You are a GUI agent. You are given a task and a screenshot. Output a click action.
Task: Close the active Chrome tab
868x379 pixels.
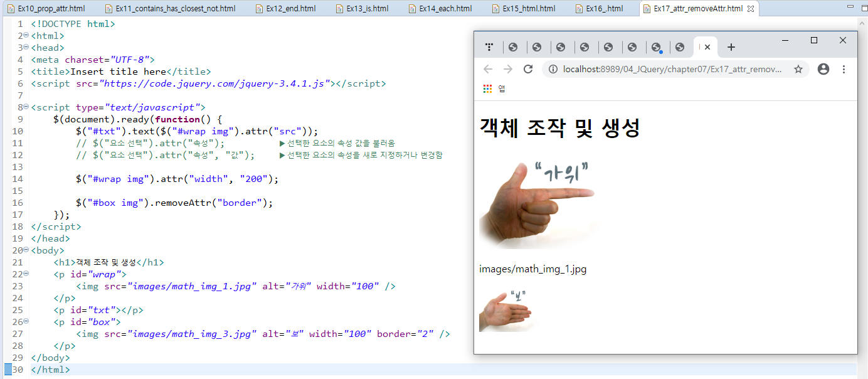coord(707,47)
